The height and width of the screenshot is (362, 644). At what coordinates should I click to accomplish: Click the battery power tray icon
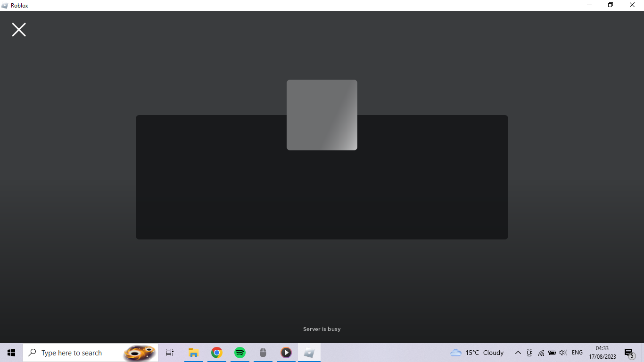(552, 353)
